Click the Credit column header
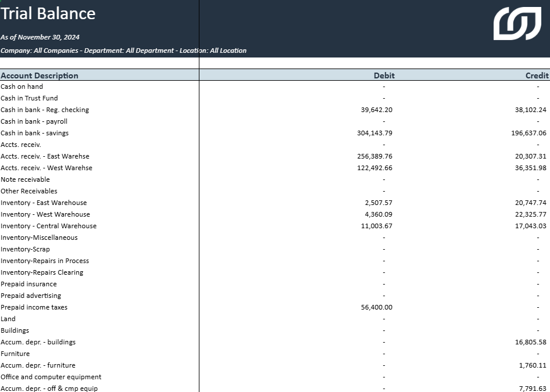 click(537, 75)
